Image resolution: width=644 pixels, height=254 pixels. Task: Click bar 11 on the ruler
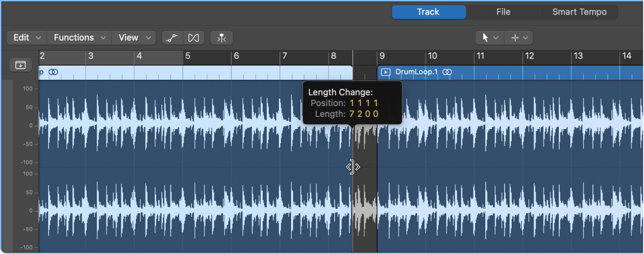coord(481,56)
